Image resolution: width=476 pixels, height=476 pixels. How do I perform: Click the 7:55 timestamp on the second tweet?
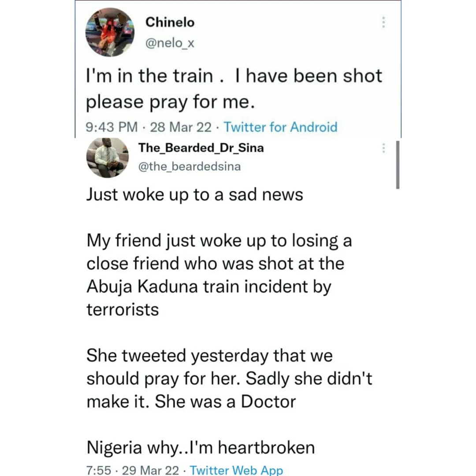(x=98, y=470)
